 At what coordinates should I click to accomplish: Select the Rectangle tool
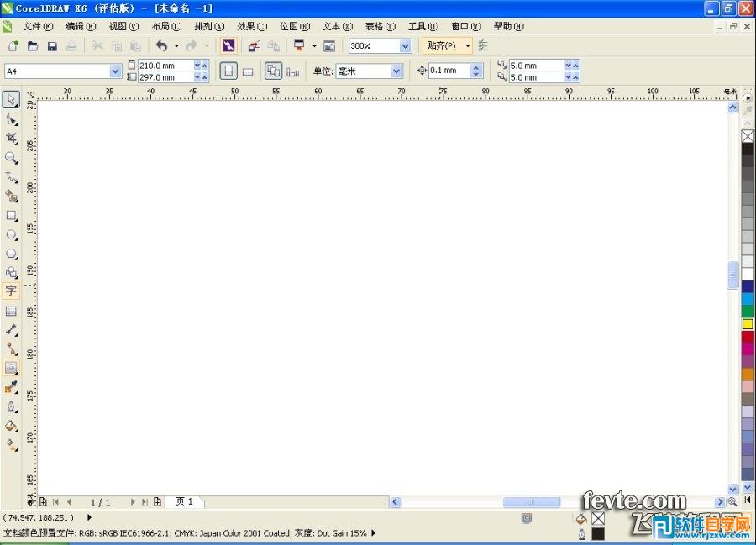coord(11,215)
